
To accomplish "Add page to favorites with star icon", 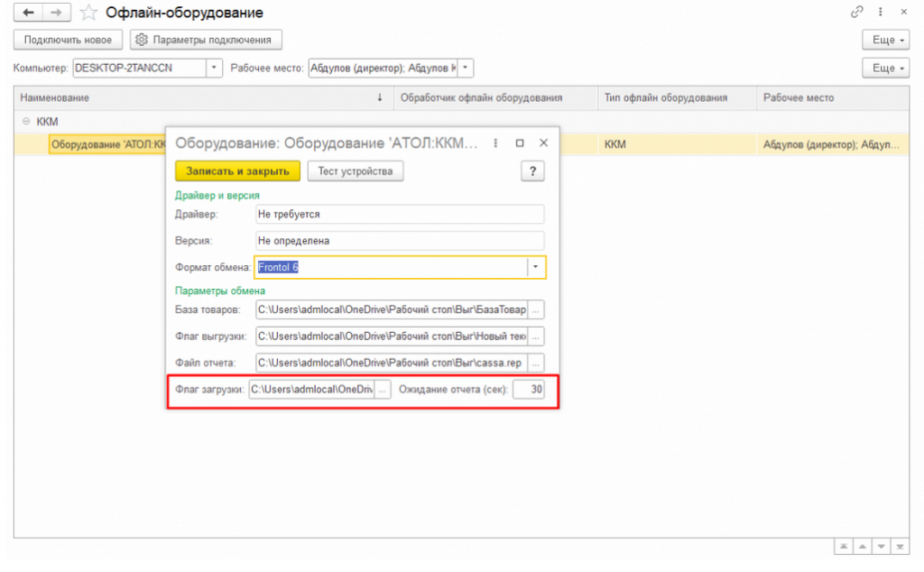I will 88,13.
